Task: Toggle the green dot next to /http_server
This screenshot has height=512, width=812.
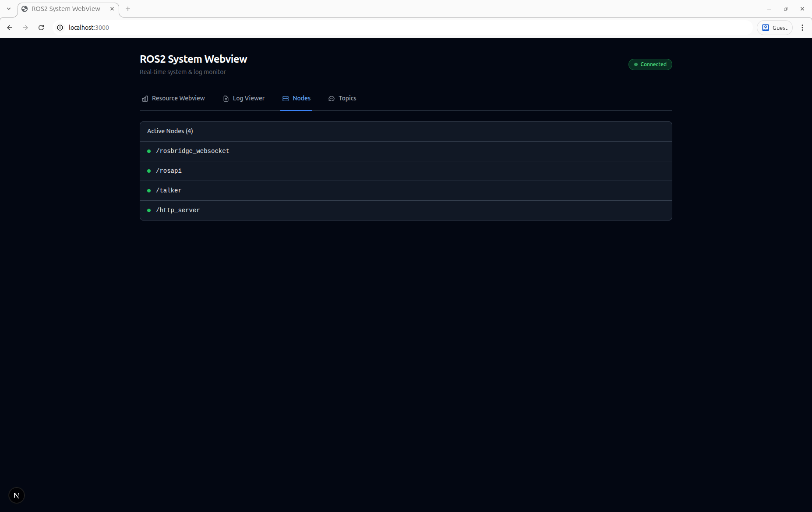Action: point(149,210)
